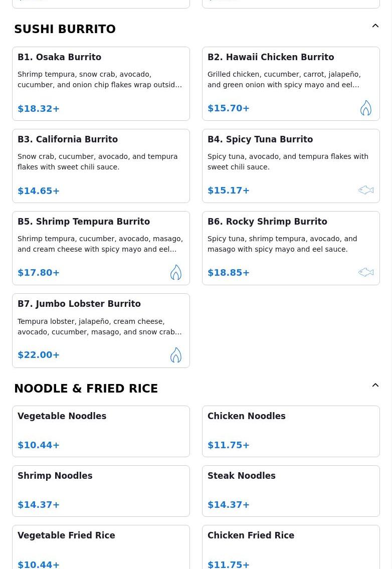Click raw fish icon on Spicy Tuna Burrito
The width and height of the screenshot is (392, 569).
(x=365, y=190)
